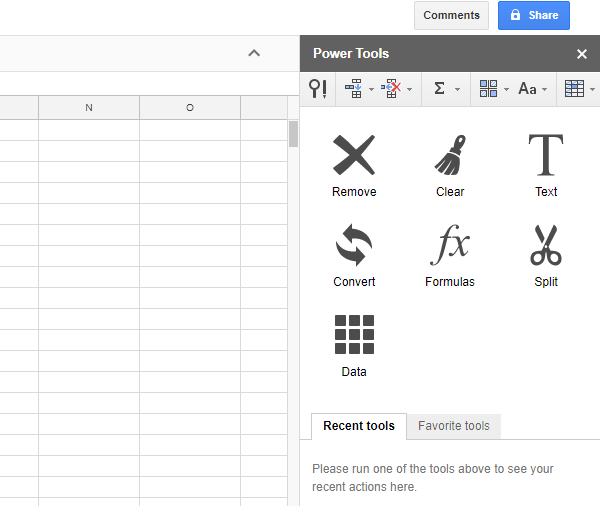The width and height of the screenshot is (600, 506).
Task: Open the Clear tool
Action: pos(450,166)
